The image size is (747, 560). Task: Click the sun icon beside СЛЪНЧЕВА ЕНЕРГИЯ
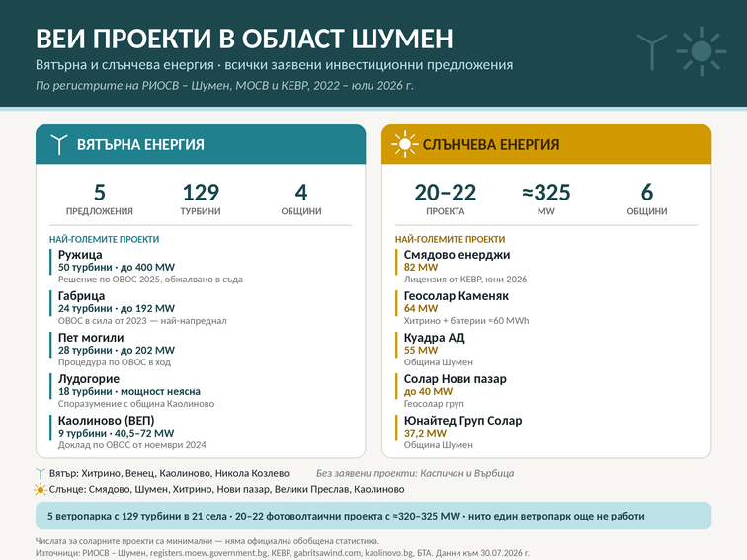point(405,144)
